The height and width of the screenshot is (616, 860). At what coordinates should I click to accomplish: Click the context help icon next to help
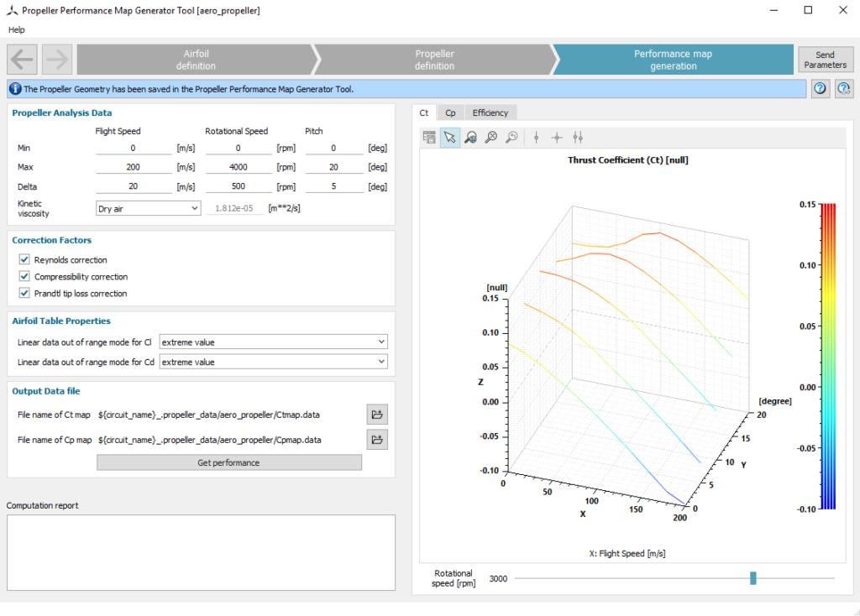(843, 88)
